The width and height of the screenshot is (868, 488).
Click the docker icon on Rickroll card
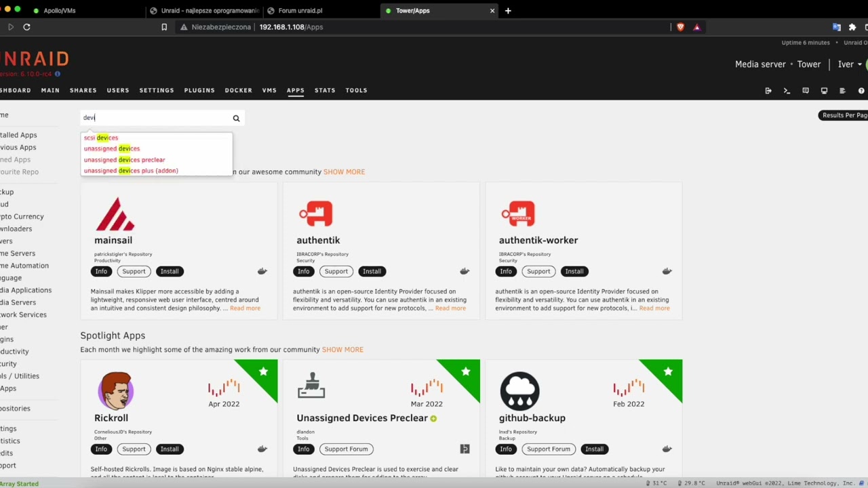click(x=262, y=449)
